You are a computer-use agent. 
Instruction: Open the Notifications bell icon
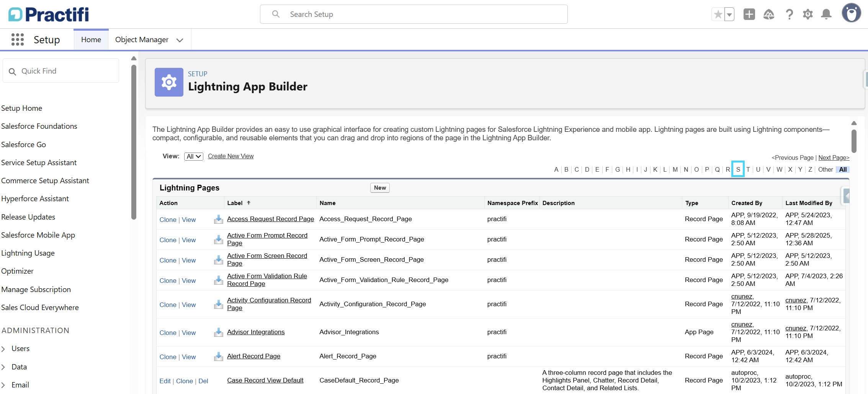pyautogui.click(x=826, y=15)
